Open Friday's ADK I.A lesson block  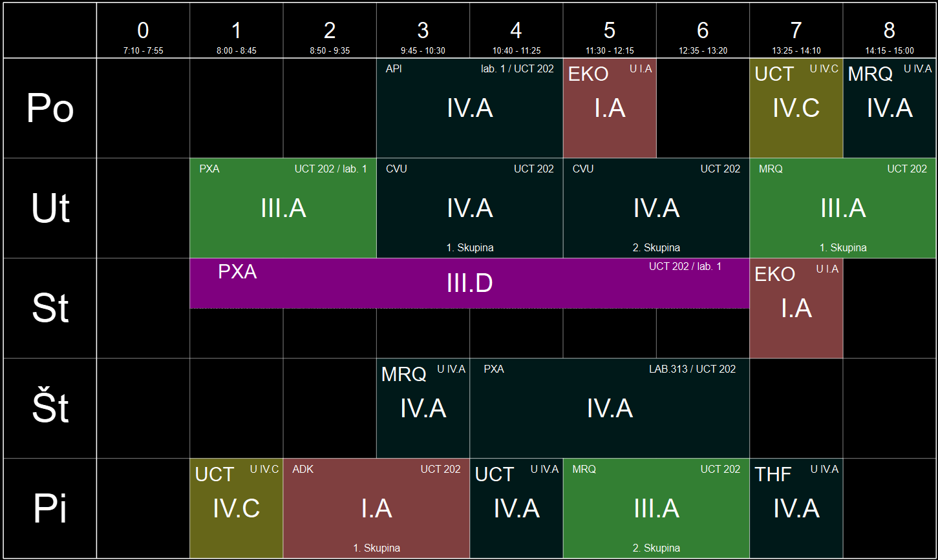pyautogui.click(x=376, y=509)
